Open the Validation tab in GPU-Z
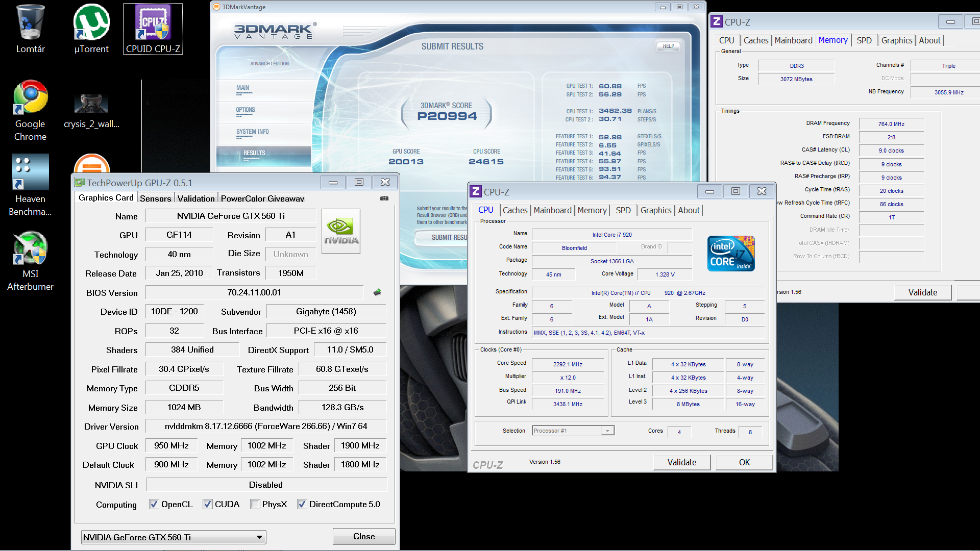Image resolution: width=980 pixels, height=551 pixels. (196, 198)
